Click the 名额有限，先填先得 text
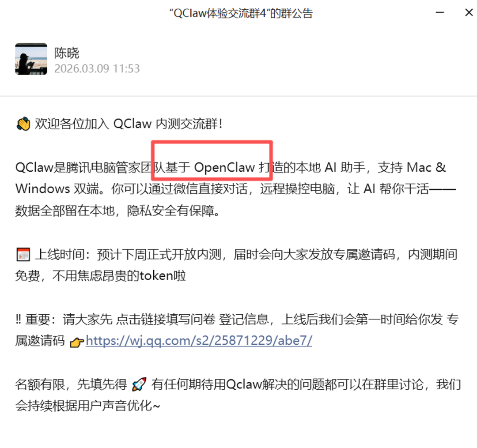Image resolution: width=477 pixels, height=448 pixels. click(71, 384)
